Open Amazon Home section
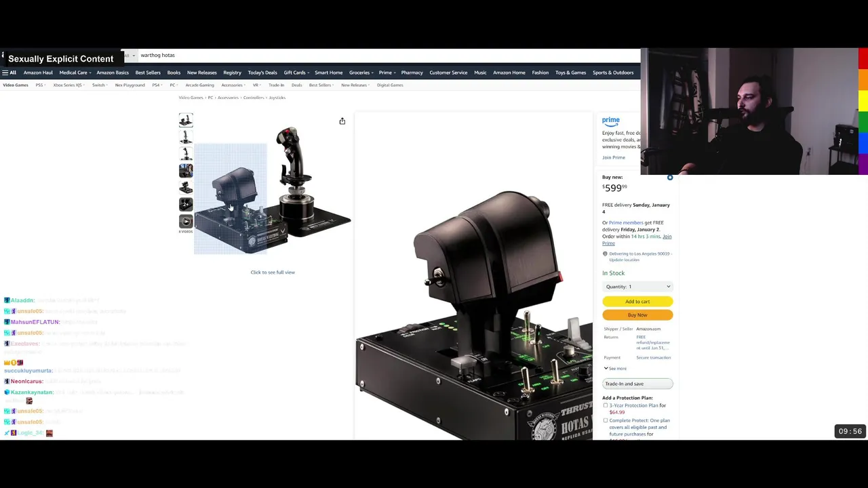This screenshot has height=488, width=868. pos(509,73)
